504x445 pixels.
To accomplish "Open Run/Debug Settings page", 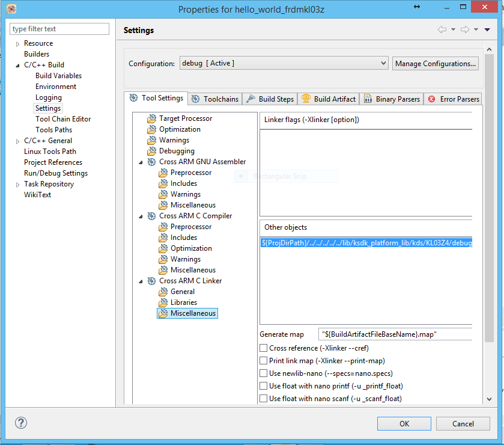I will click(56, 173).
